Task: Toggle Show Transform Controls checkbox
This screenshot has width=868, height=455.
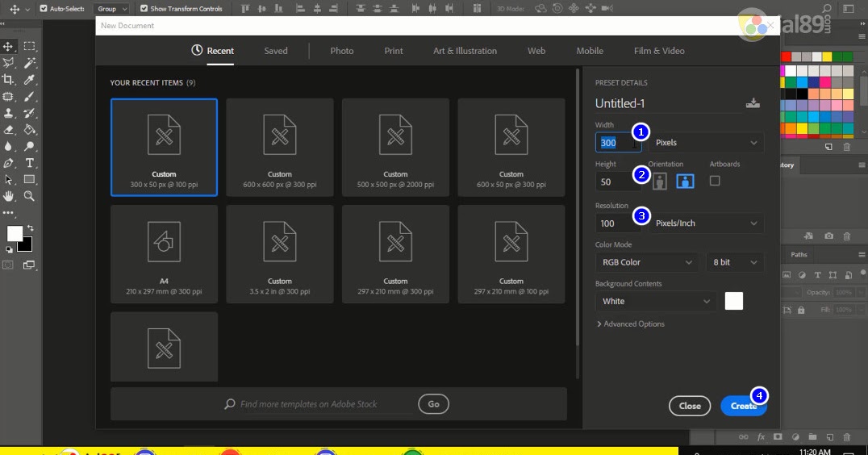Action: point(144,8)
